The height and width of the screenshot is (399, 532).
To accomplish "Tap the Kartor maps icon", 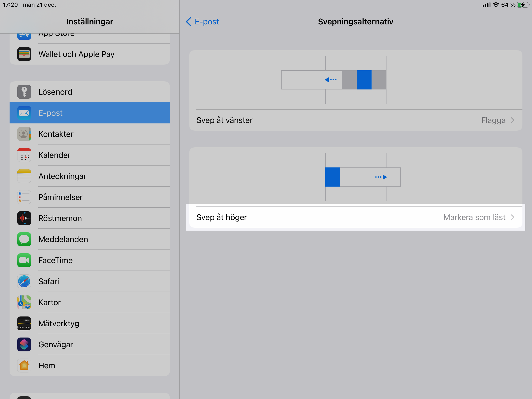I will (x=24, y=302).
